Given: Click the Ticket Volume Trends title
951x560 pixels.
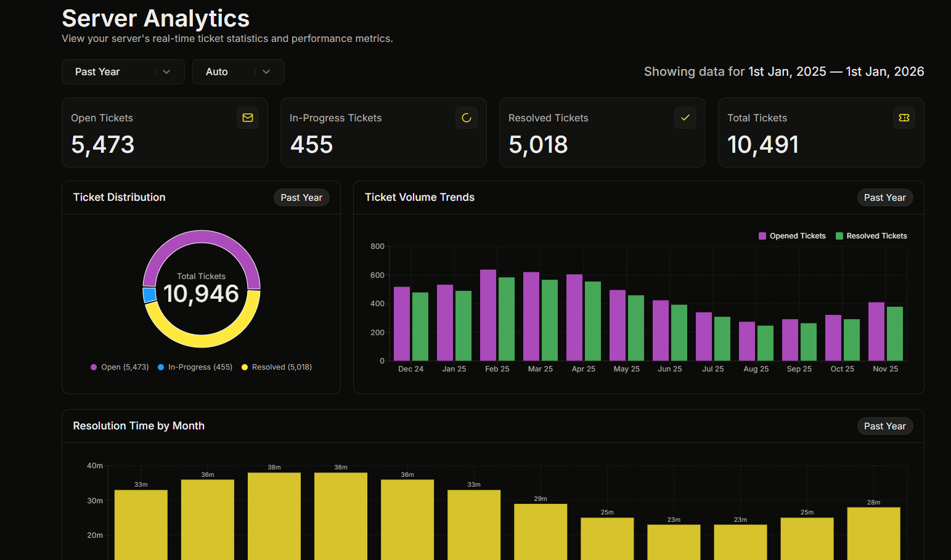Looking at the screenshot, I should point(420,197).
